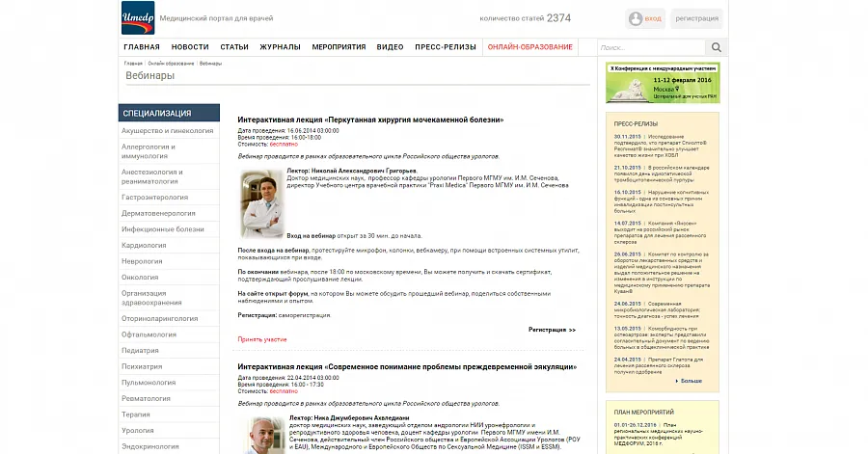Open the ВИДЕО menu item
Viewport: 868px width, 454px height.
(x=391, y=47)
